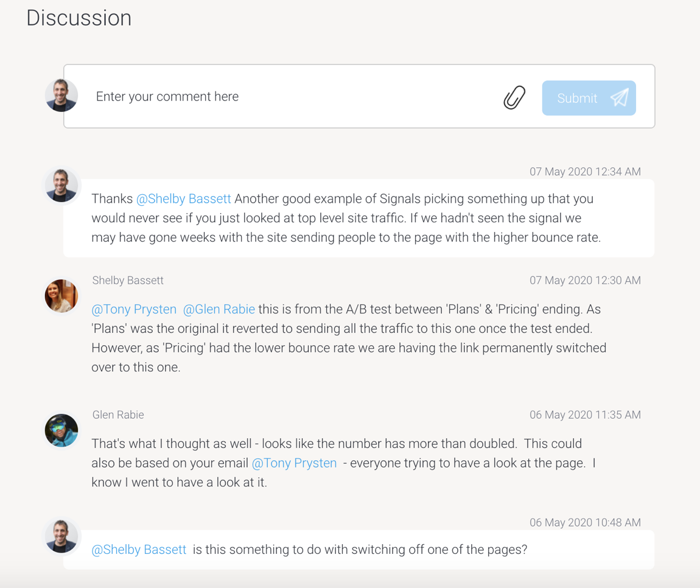
Task: Follow the @Glen Rabie mention link
Action: click(x=219, y=309)
